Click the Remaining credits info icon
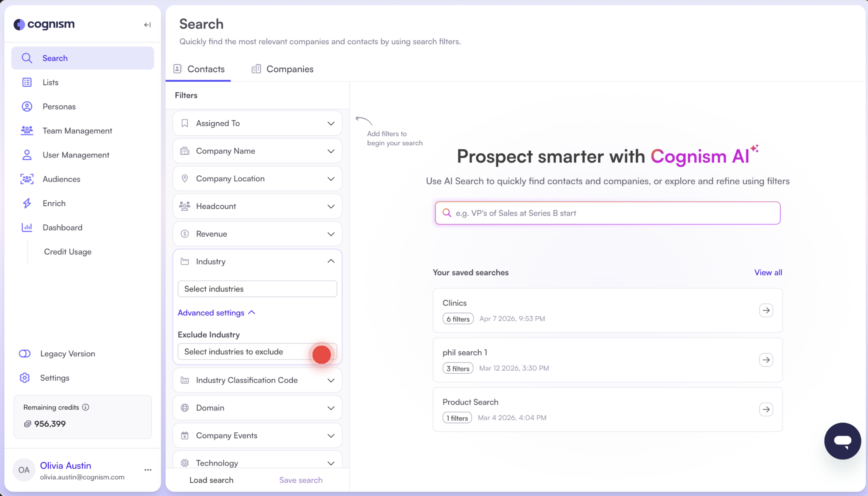 [x=86, y=407]
